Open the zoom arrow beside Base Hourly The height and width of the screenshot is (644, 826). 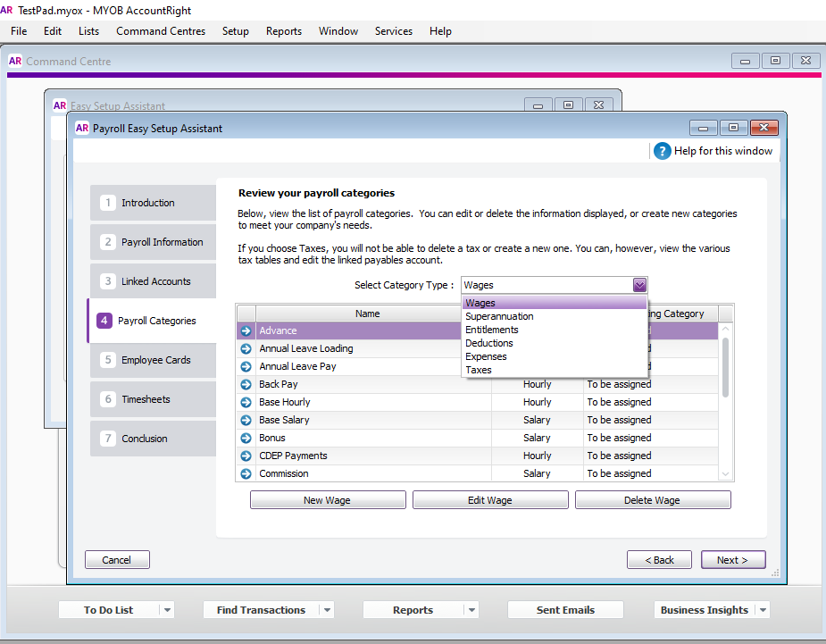click(246, 403)
